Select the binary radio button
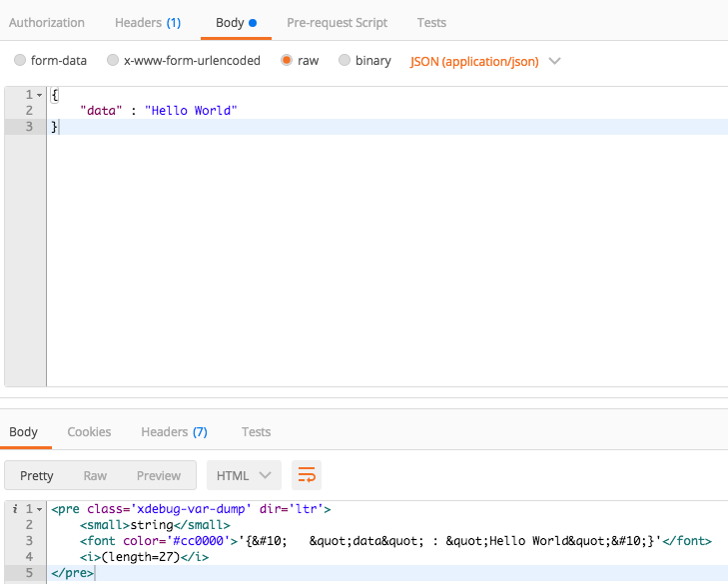728x584 pixels. click(x=345, y=60)
